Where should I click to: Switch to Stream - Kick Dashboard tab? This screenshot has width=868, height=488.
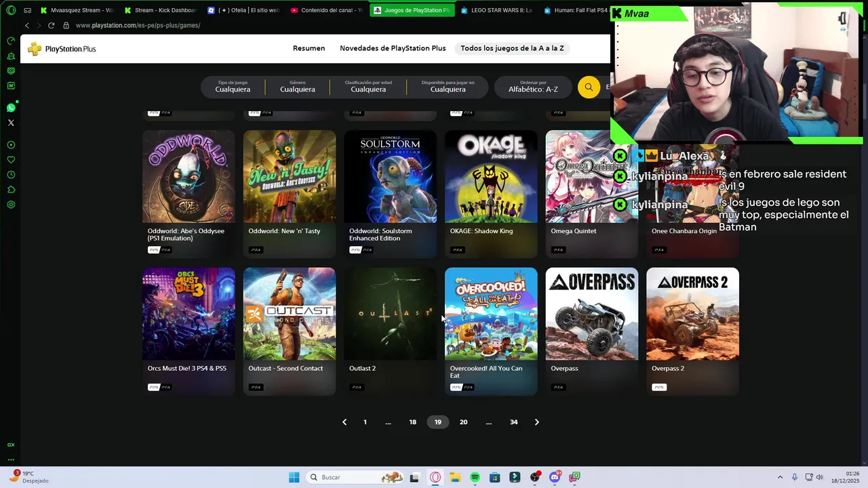161,10
